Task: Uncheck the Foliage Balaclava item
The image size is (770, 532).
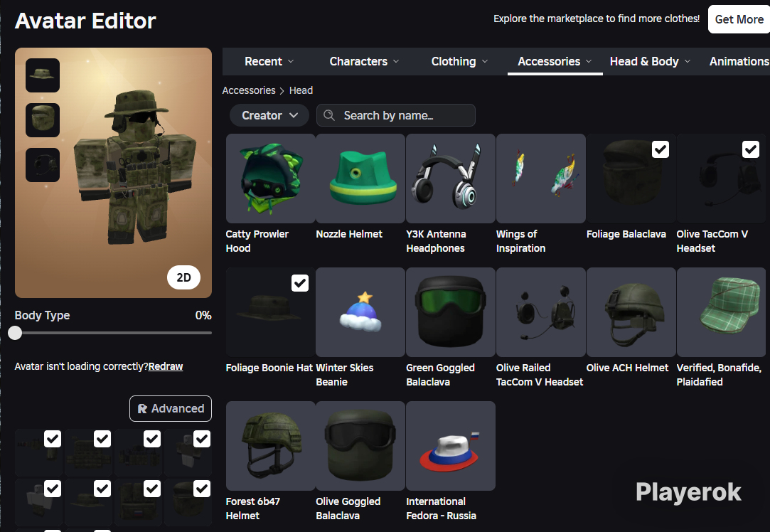Action: (661, 149)
